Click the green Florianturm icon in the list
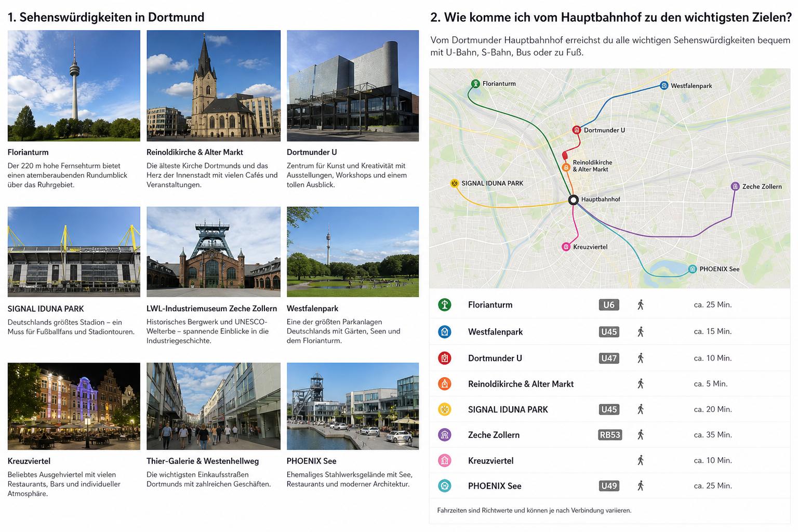This screenshot has width=798, height=532. pos(445,305)
